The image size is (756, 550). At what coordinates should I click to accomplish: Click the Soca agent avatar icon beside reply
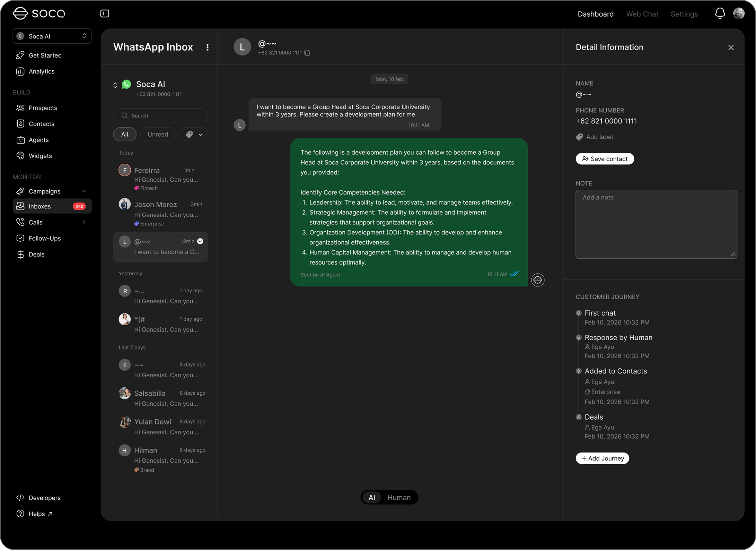(537, 280)
